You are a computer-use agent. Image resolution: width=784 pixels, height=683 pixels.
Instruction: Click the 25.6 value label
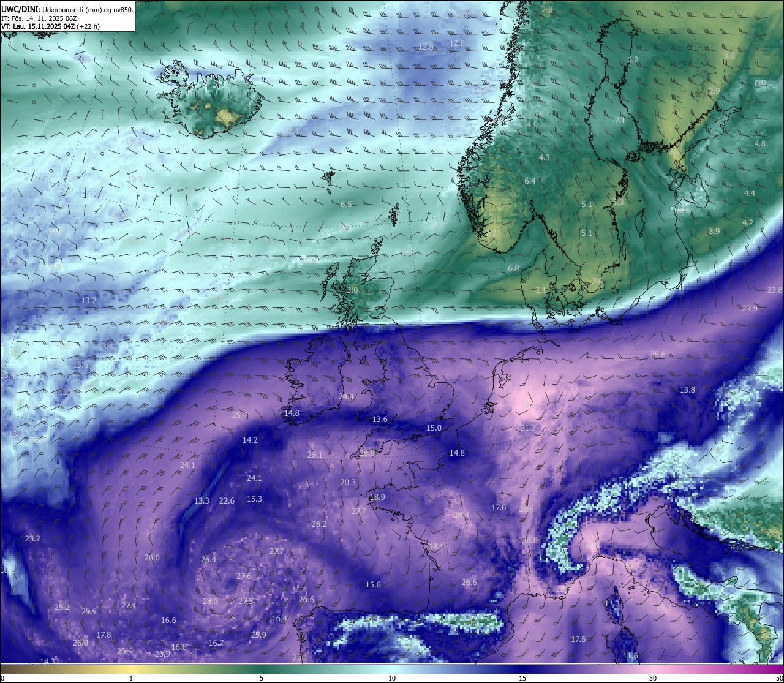click(x=658, y=355)
